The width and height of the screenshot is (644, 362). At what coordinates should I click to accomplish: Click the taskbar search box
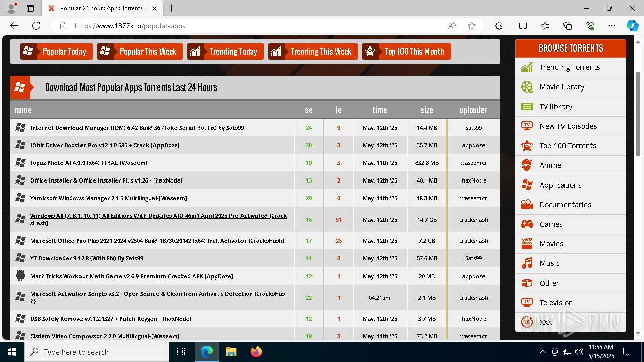click(97, 352)
